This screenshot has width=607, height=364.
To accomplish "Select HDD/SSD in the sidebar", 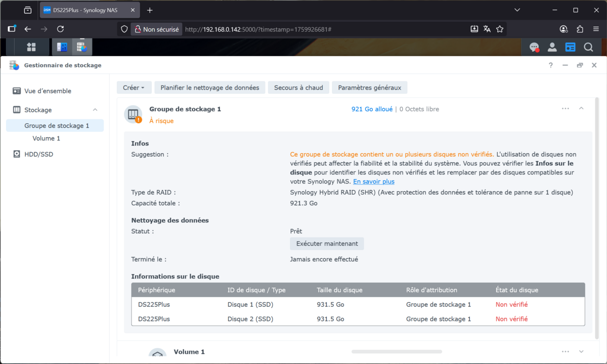I will [x=38, y=154].
